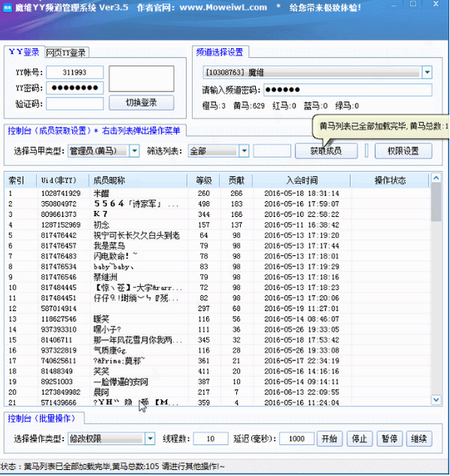Click the YY帐号 input field

(x=74, y=73)
